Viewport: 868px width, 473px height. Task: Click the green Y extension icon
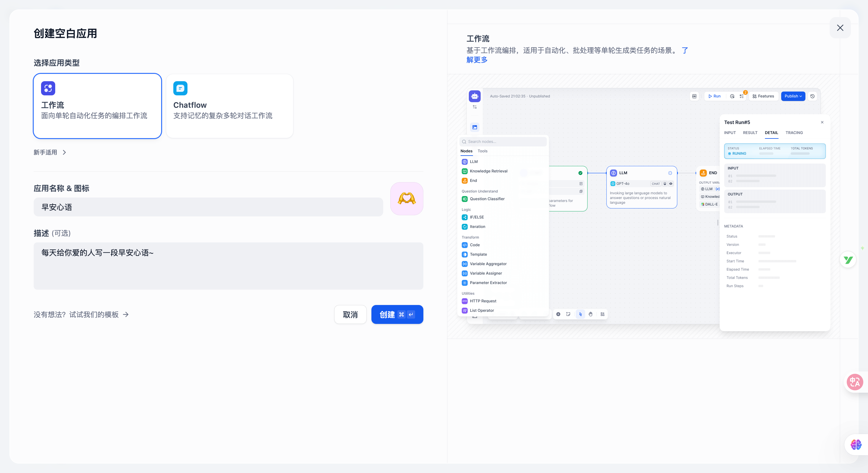[x=848, y=260]
